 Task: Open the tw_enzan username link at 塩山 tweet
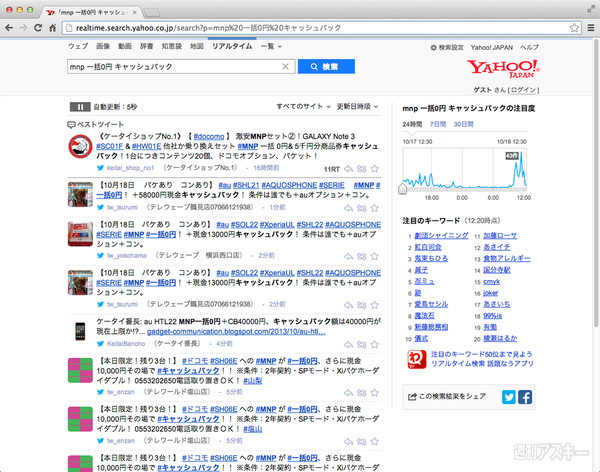pos(121,441)
